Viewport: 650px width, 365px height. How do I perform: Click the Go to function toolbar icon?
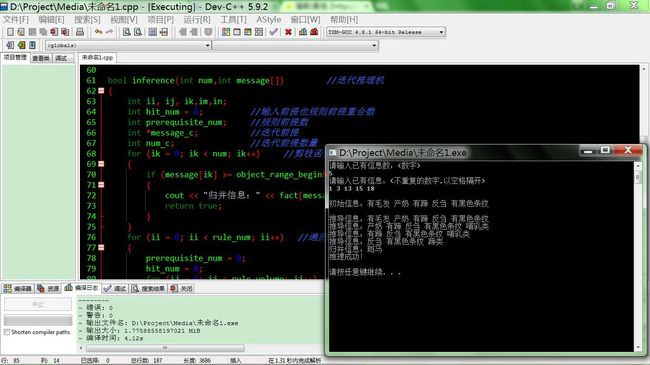point(164,32)
